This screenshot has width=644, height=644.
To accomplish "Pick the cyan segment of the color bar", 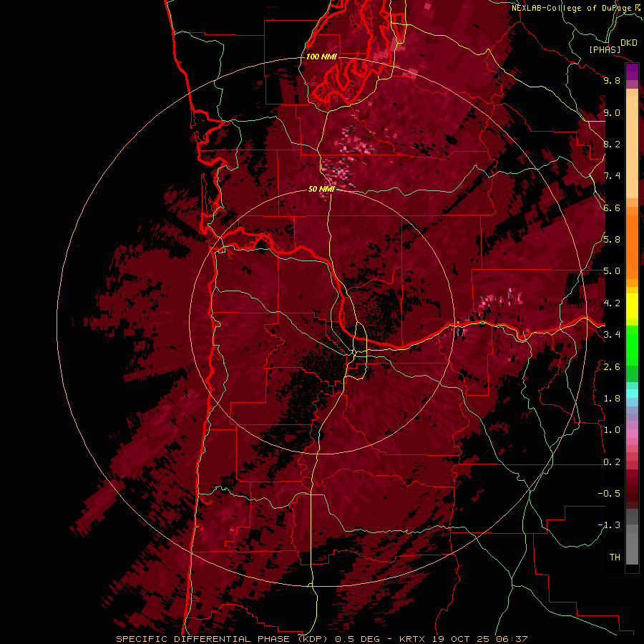I will coord(632,394).
